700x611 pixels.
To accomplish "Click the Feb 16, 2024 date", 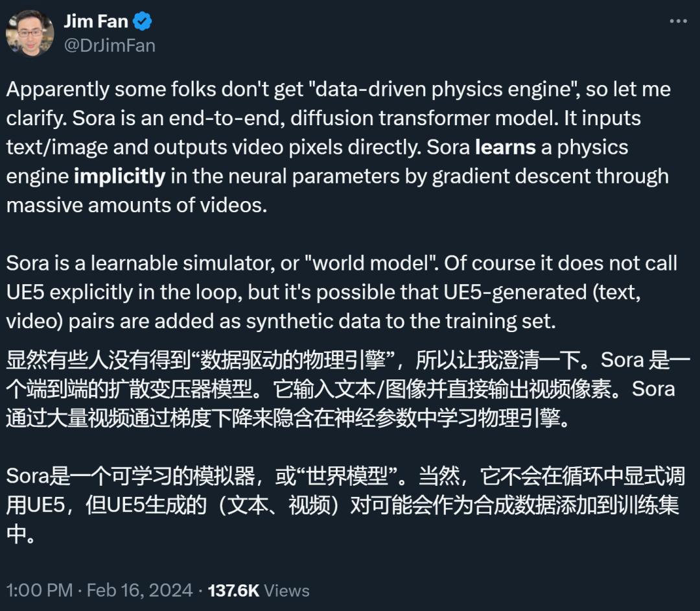I will (x=139, y=590).
